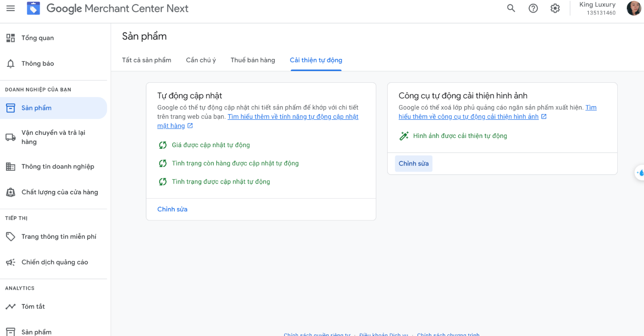Click the Analytics Sản phẩm table icon
Image resolution: width=644 pixels, height=336 pixels.
11,332
